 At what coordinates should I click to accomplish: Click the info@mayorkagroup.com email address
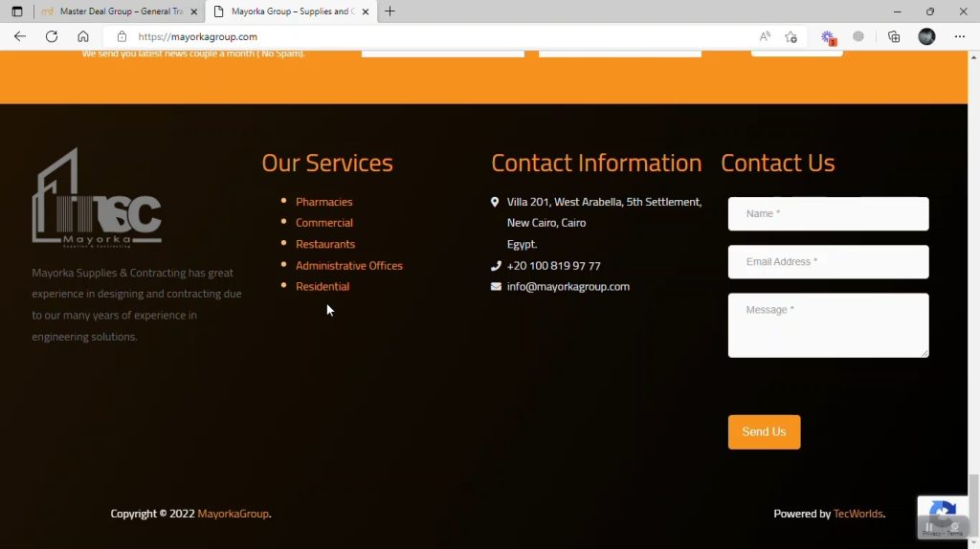(568, 287)
